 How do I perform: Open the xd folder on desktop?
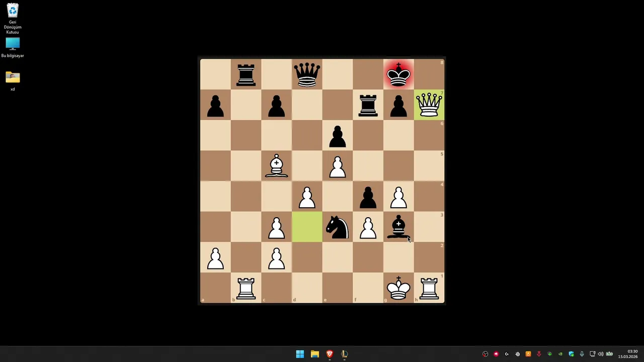coord(13,81)
